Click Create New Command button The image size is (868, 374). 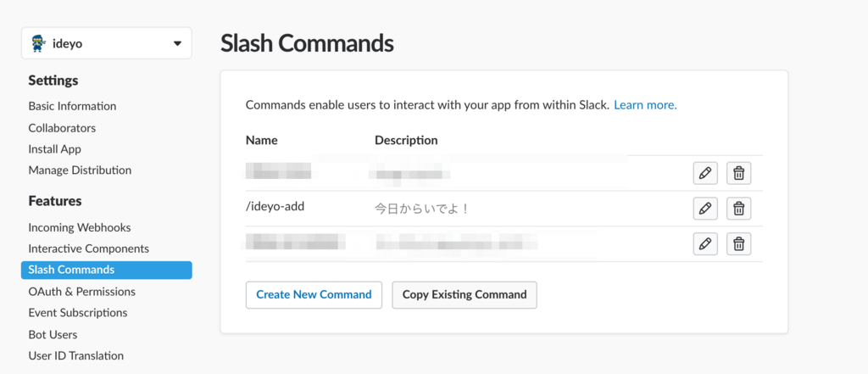tap(314, 295)
